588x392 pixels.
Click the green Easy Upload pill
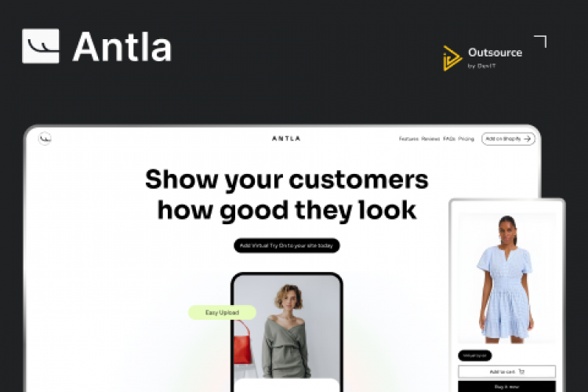point(222,313)
